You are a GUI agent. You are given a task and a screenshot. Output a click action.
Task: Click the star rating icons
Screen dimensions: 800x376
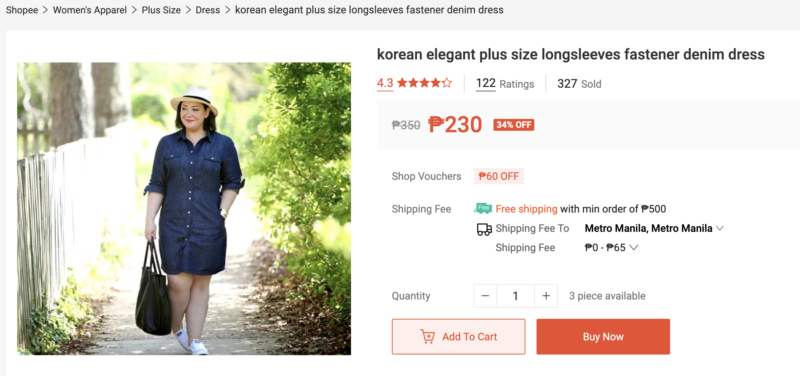[424, 83]
